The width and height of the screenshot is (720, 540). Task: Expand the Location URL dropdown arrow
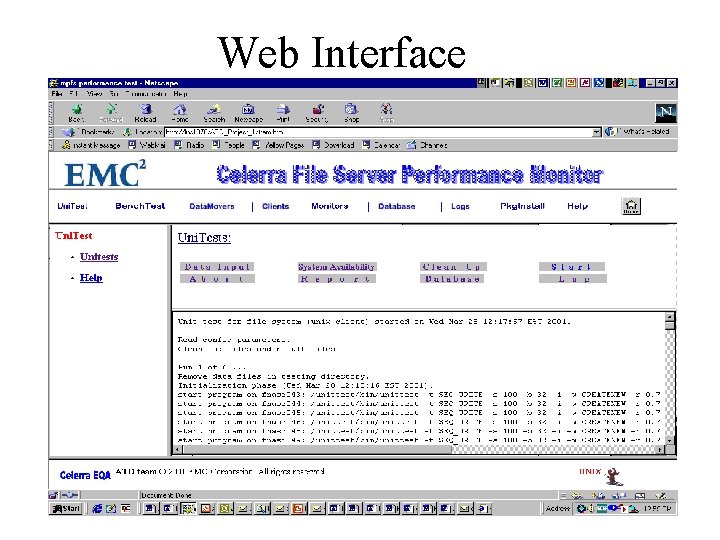tap(596, 132)
